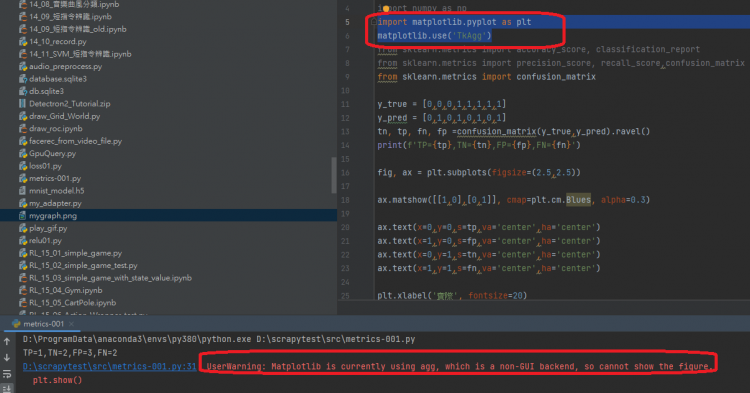Click matplotlib.use('TkAgg') line
Viewport: 750px width, 393px height.
click(x=434, y=36)
